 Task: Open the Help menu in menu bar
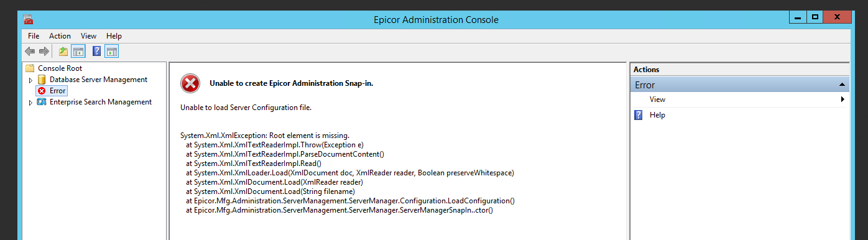pyautogui.click(x=114, y=36)
